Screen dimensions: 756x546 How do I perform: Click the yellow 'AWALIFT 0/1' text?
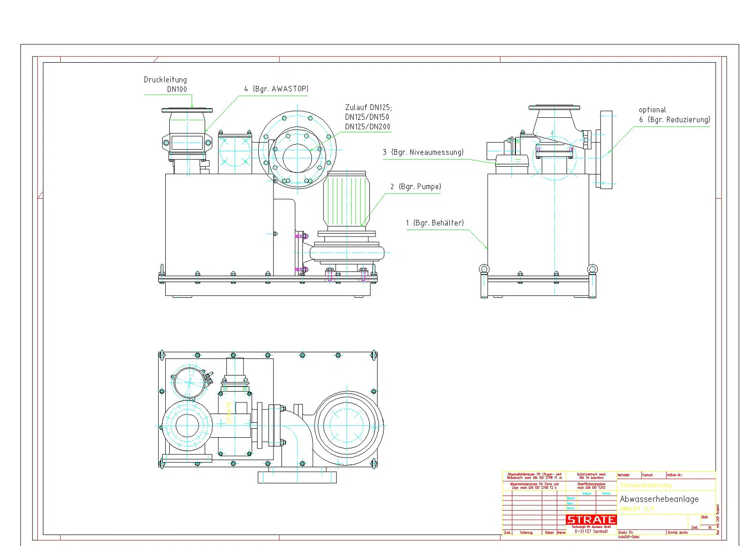(x=637, y=509)
